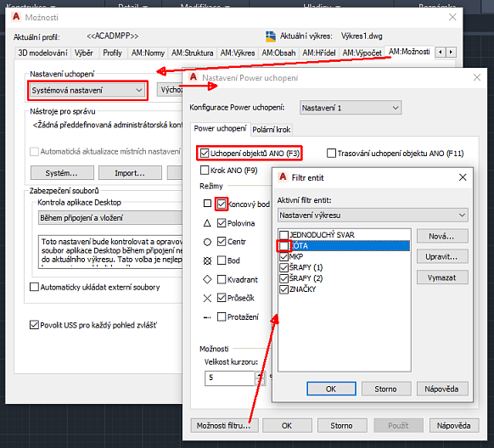Viewport: 494px width, 448px height.
Task: Open the Systémová nastavení dropdown
Action: coord(87,91)
